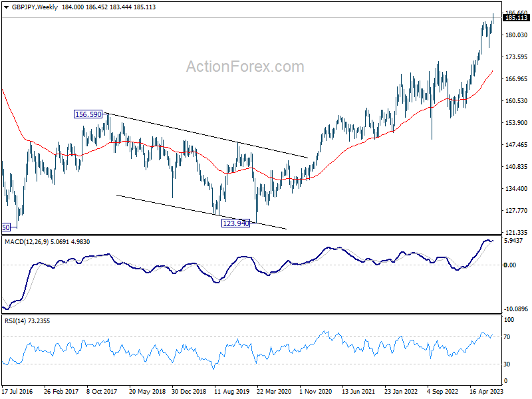Click the 180.030 price axis level
This screenshot has height=399, width=532.
point(516,35)
